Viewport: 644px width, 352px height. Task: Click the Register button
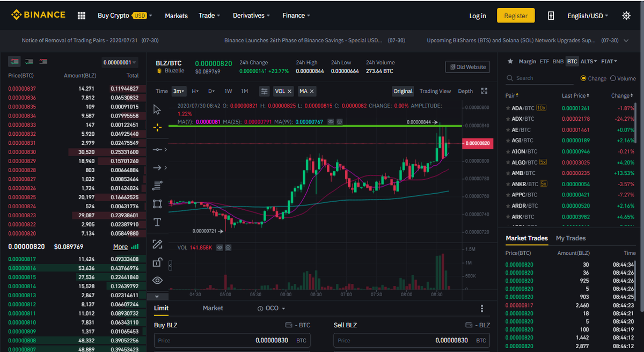pyautogui.click(x=516, y=16)
